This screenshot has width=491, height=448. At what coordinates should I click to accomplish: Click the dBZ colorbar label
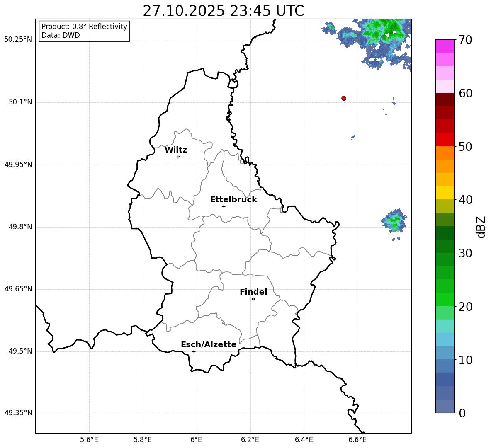point(481,227)
